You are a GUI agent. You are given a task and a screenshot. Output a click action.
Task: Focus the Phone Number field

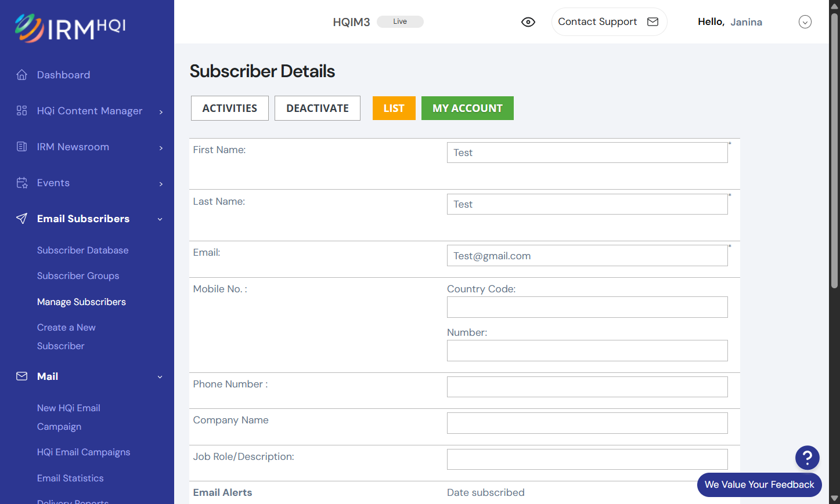(587, 387)
